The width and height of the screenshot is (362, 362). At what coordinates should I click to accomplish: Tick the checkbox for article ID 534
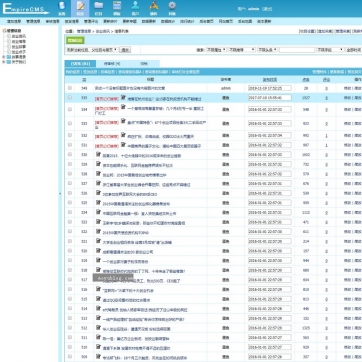coord(70,109)
